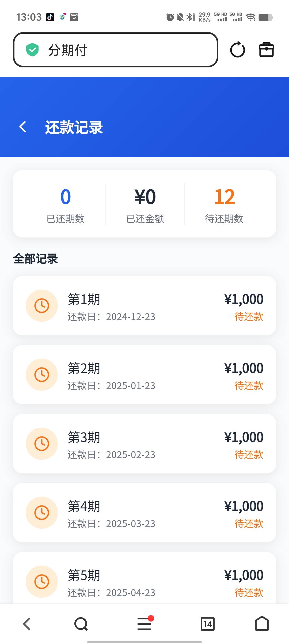Tap the 待还期数 count of 12
289x644 pixels.
pyautogui.click(x=225, y=197)
